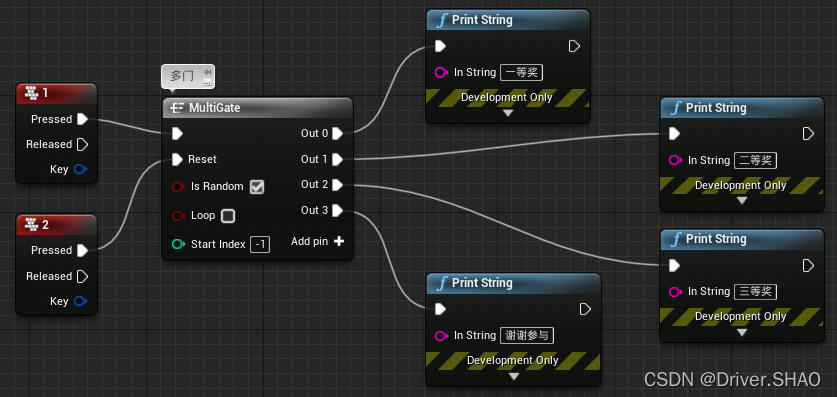Image resolution: width=837 pixels, height=397 pixels.
Task: Click In String pin of 一等奖 node
Action: (x=441, y=72)
